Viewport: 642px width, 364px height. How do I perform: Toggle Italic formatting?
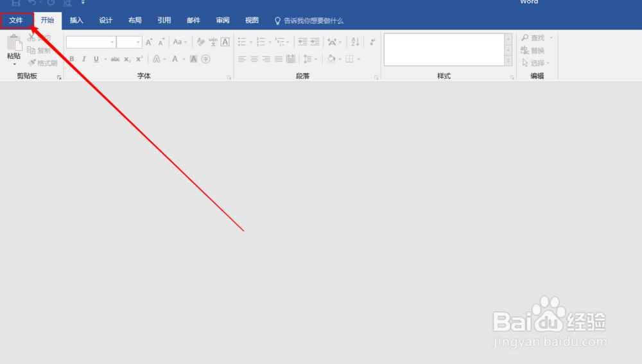[84, 59]
